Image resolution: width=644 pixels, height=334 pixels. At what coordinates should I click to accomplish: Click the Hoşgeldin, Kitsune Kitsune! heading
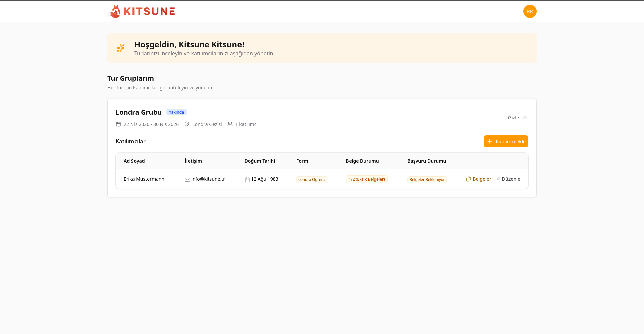click(189, 45)
